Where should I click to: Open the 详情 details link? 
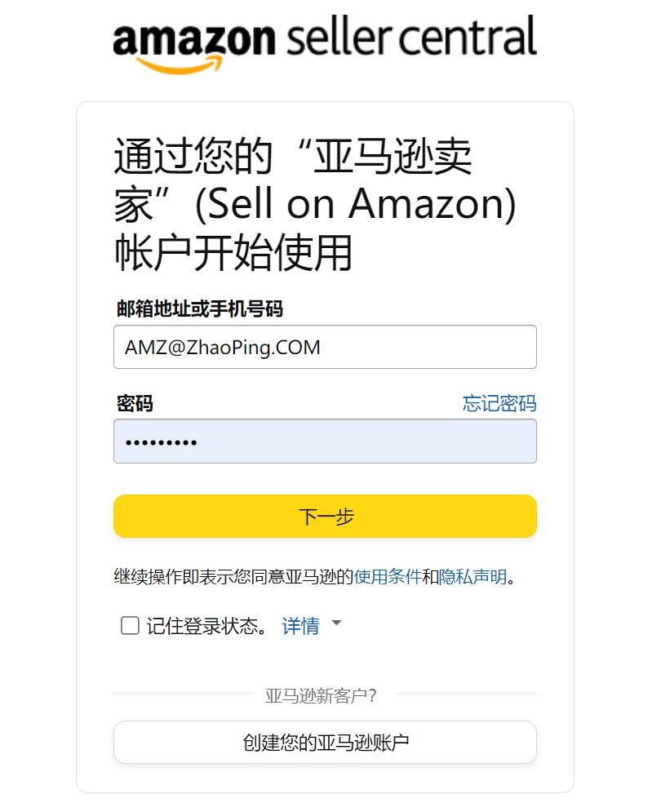point(300,626)
